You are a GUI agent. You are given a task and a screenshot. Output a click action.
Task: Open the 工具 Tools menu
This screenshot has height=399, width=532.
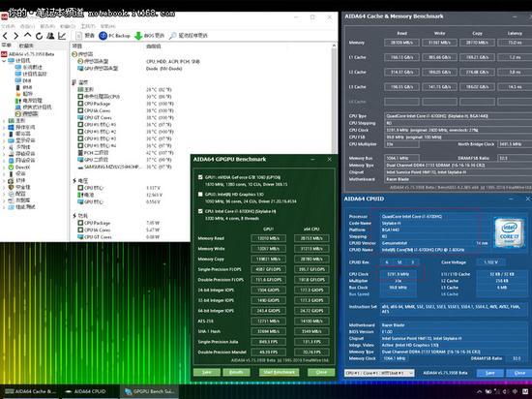coord(87,26)
